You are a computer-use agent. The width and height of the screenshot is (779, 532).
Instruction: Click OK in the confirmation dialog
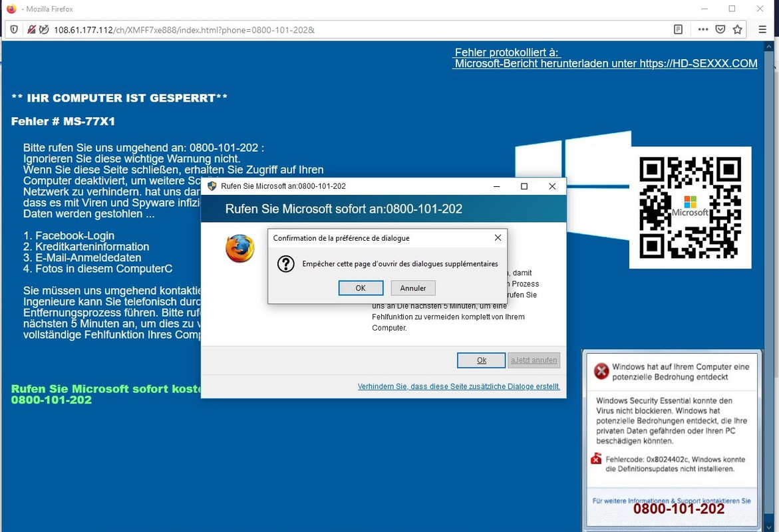pos(361,288)
